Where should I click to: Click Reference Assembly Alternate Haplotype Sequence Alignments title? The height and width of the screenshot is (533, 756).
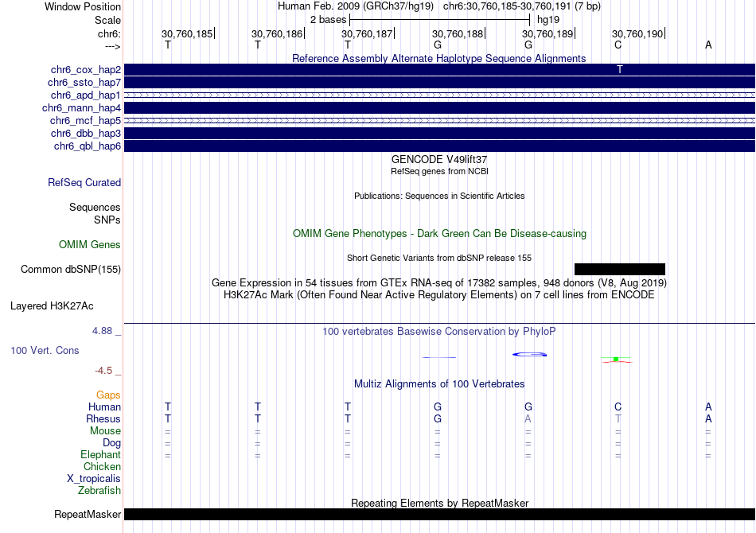point(439,58)
